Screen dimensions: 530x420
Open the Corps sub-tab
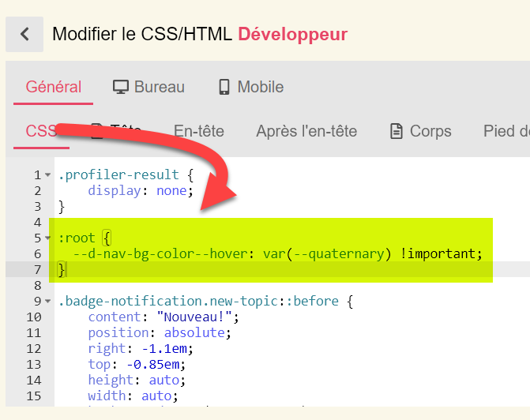click(421, 131)
